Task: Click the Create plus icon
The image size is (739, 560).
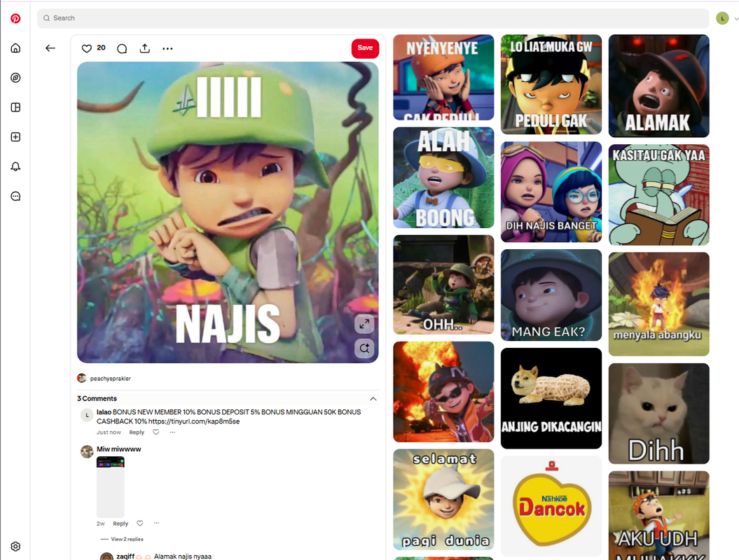Action: [x=15, y=137]
